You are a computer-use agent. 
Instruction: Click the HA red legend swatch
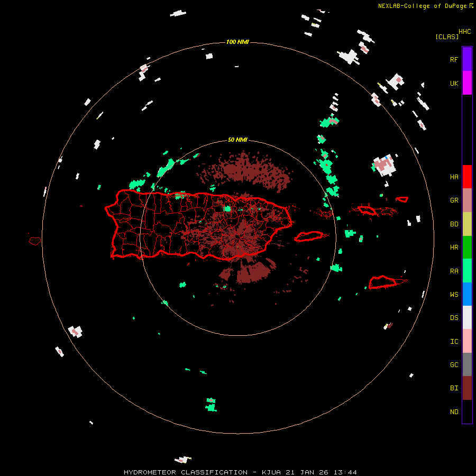click(x=467, y=177)
